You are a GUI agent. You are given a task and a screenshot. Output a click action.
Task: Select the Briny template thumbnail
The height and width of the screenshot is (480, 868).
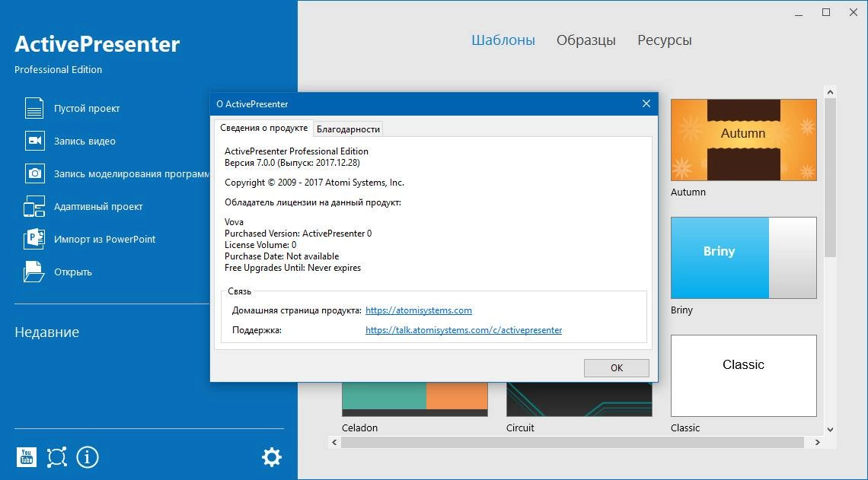click(x=743, y=258)
